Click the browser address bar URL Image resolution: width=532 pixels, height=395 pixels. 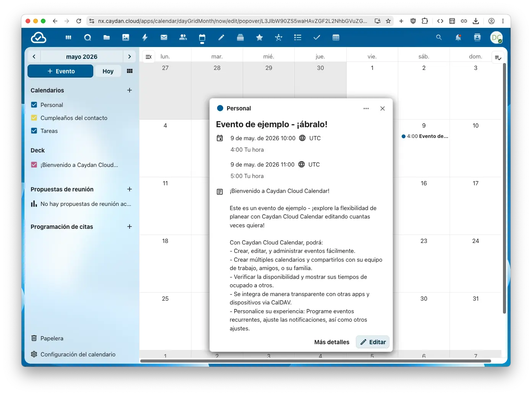(x=232, y=21)
